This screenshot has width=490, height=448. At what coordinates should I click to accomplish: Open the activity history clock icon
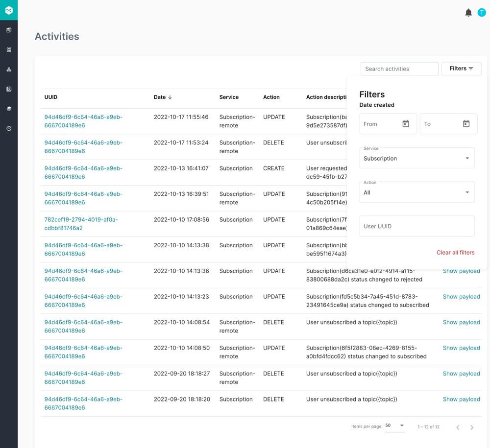(x=8, y=128)
